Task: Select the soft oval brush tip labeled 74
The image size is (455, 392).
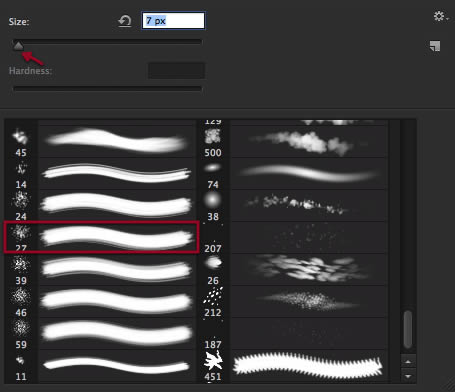Action: point(213,168)
